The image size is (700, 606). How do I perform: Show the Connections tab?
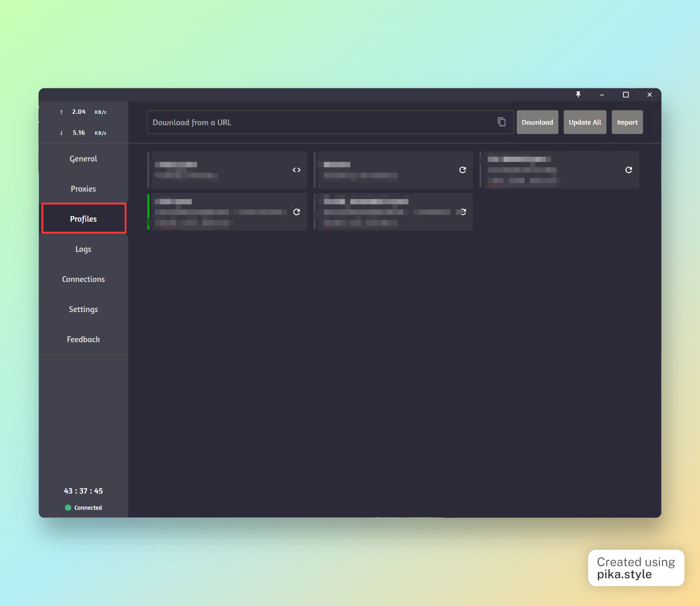pos(83,279)
